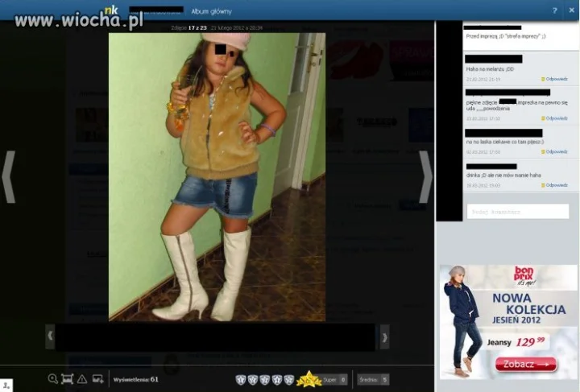Image resolution: width=580 pixels, height=392 pixels.
Task: Open the Album główny album link
Action: point(212,11)
